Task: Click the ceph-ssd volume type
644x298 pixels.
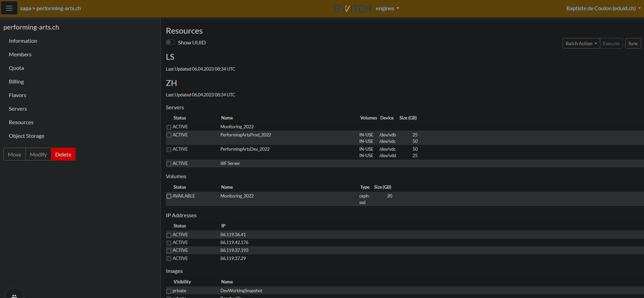Action: [365, 199]
